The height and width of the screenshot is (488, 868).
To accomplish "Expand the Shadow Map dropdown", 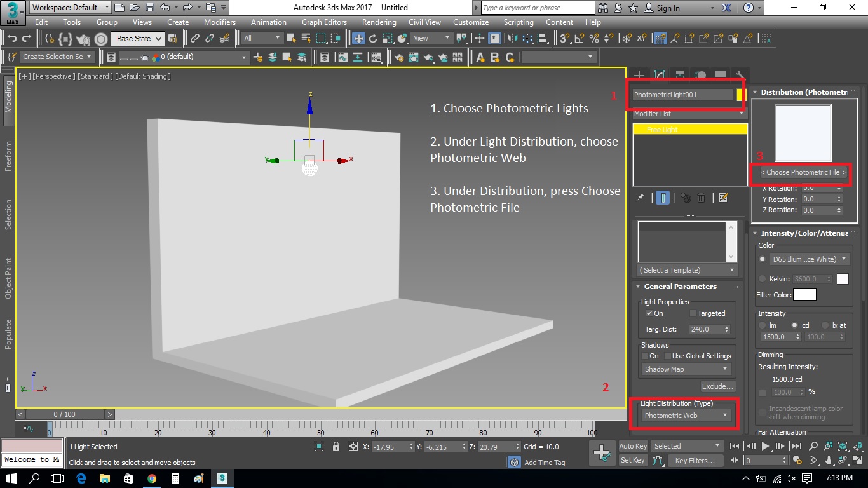I will [x=685, y=369].
